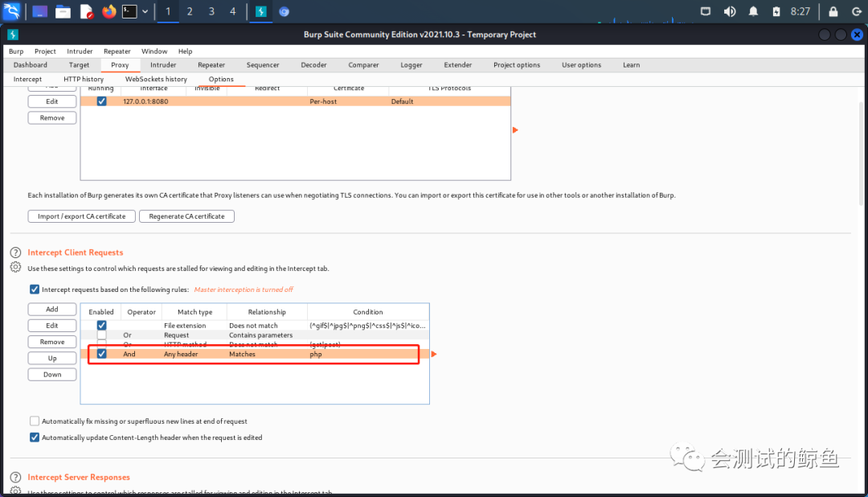The height and width of the screenshot is (497, 868).
Task: Open the Repeater menu in the menu bar
Action: coord(117,51)
